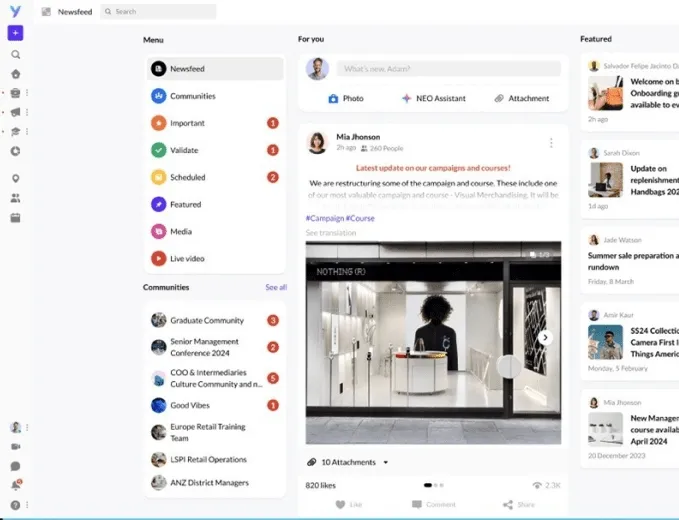Go to next image in post carousel
This screenshot has width=679, height=520.
pos(545,337)
